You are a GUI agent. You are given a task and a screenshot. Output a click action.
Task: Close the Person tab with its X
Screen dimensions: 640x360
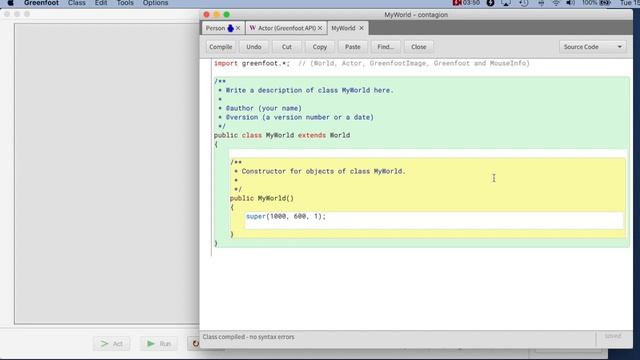click(x=238, y=28)
